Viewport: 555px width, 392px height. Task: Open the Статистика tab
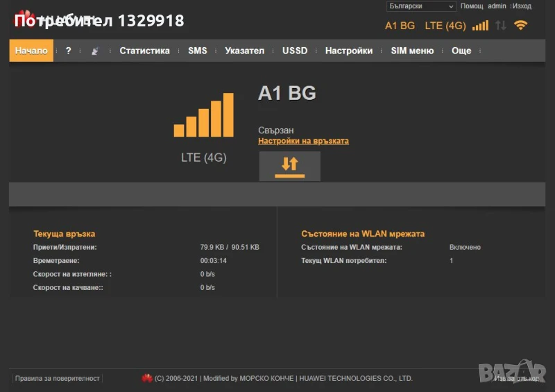144,51
